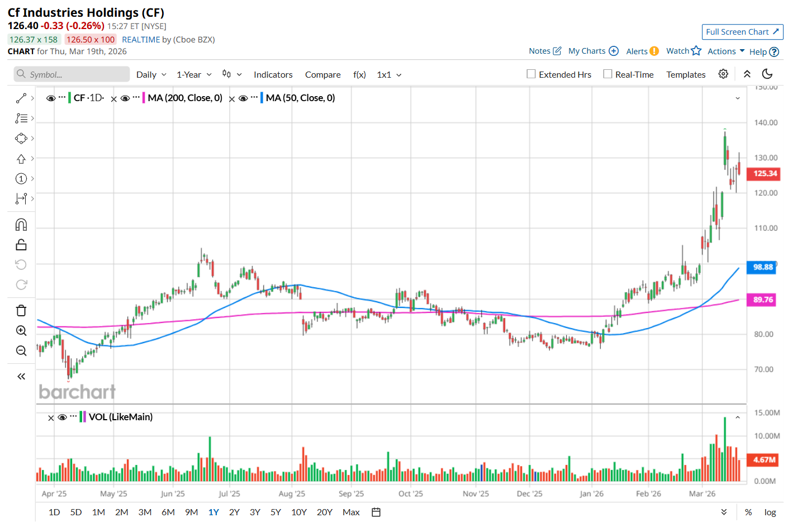The height and width of the screenshot is (532, 812).
Task: Click the Full Screen Chart button
Action: point(742,32)
